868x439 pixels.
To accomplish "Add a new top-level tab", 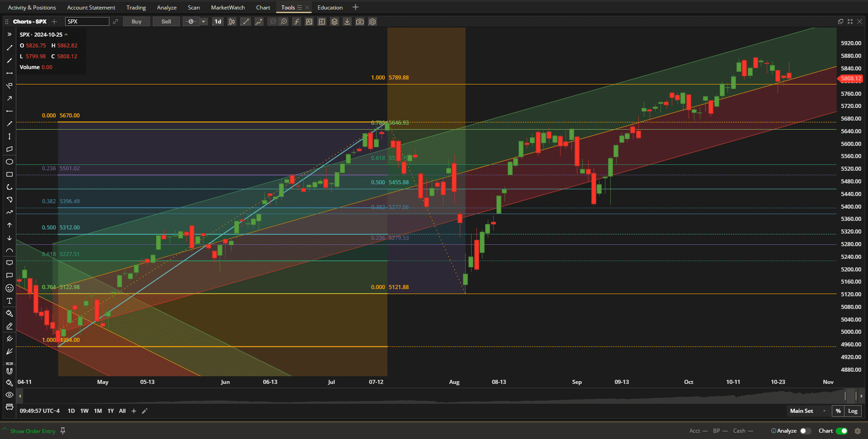I will coord(355,7).
